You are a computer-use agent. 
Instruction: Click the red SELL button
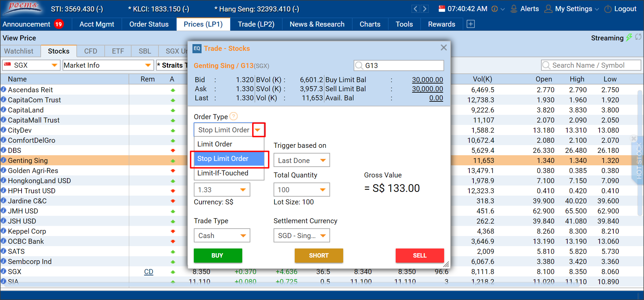point(420,256)
